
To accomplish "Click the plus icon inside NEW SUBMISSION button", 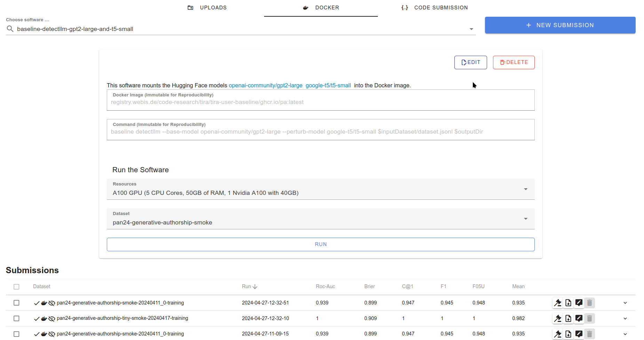I will pyautogui.click(x=528, y=25).
